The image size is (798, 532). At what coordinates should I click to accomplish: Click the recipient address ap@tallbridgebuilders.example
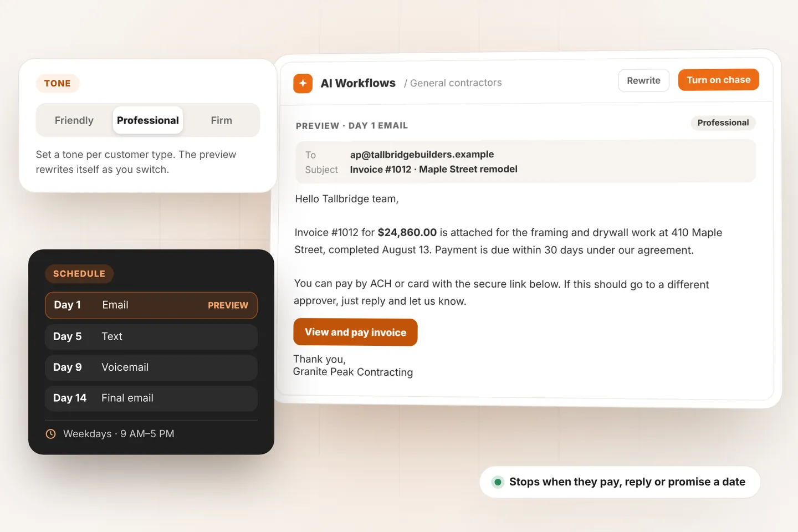[x=422, y=155]
